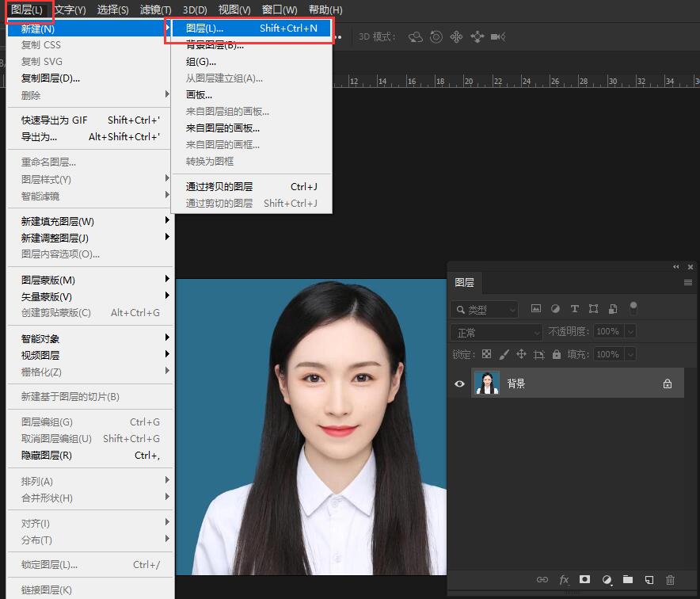
Task: Hide the 背景 layer with eye icon
Action: click(x=459, y=383)
